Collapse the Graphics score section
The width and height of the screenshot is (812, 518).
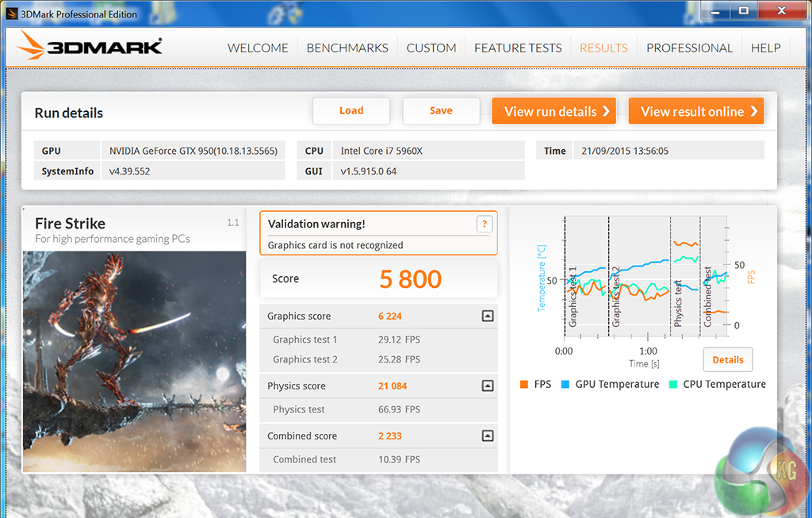(x=488, y=316)
